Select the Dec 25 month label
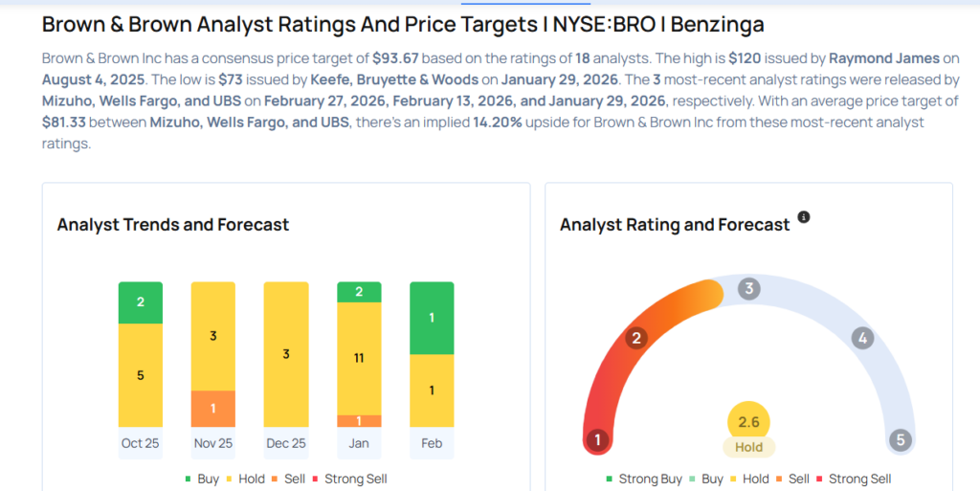This screenshot has width=980, height=491. pyautogui.click(x=286, y=443)
